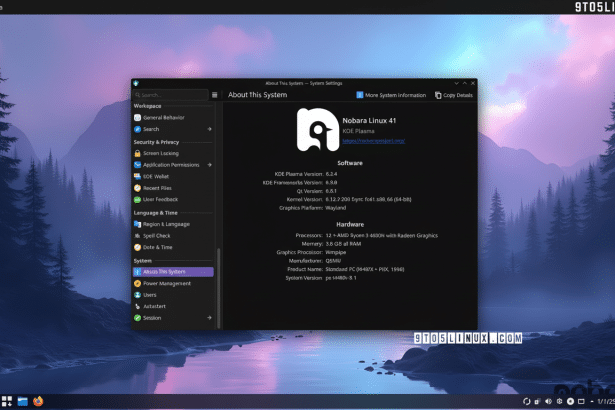This screenshot has height=410, width=615.
Task: Open the Nobara project website link
Action: tap(373, 140)
